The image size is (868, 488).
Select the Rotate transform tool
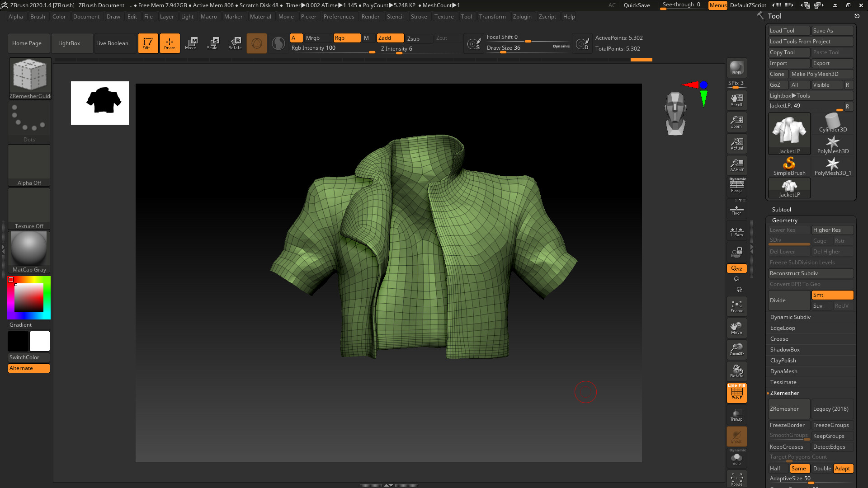pos(235,43)
